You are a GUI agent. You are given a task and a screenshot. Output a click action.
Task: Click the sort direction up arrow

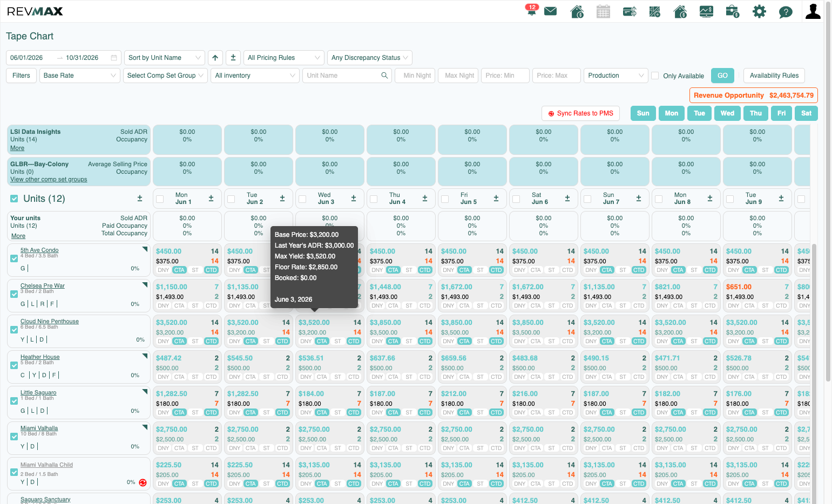point(215,58)
